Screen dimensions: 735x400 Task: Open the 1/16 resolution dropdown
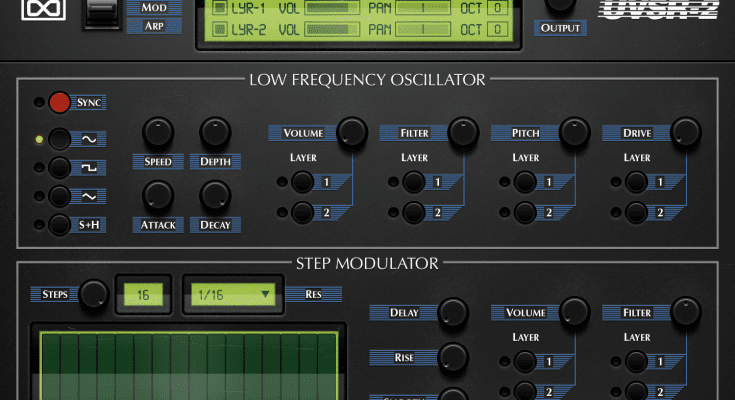coord(233,294)
